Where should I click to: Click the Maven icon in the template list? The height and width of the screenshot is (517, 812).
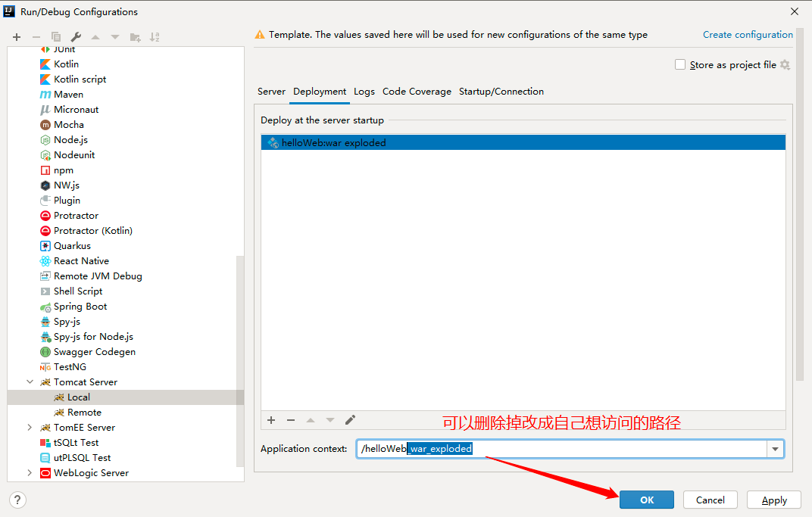(45, 95)
